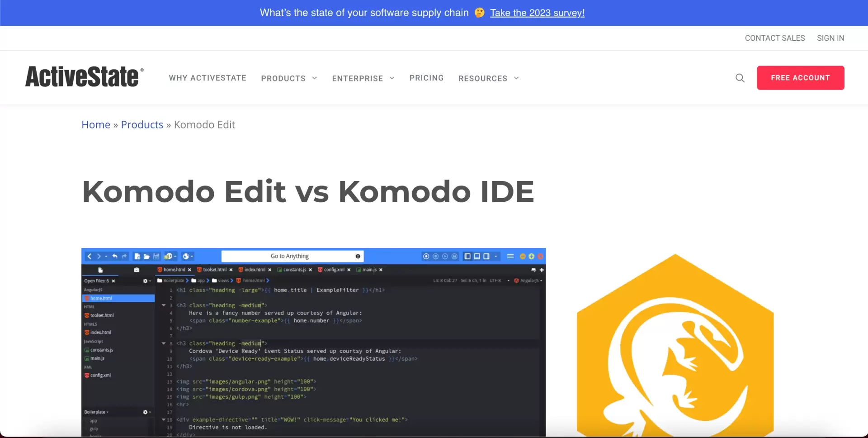The height and width of the screenshot is (438, 868).
Task: Toggle the right pane layout icon
Action: coord(486,256)
